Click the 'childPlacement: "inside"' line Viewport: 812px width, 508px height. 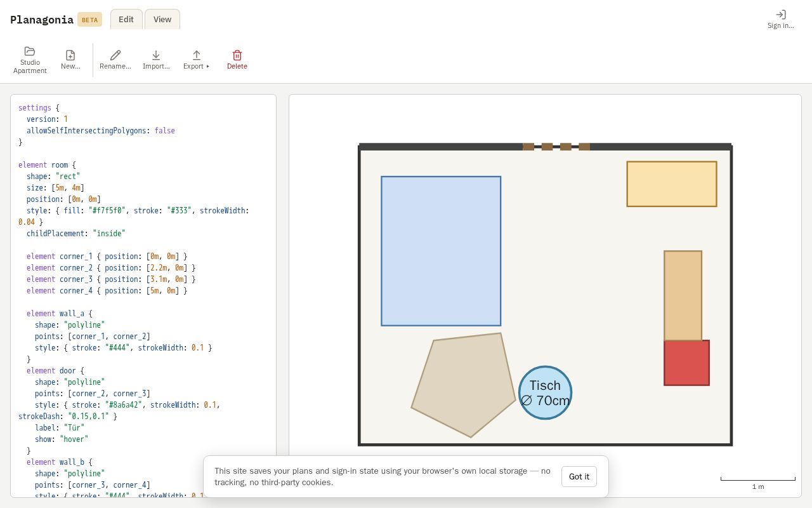[x=76, y=234]
